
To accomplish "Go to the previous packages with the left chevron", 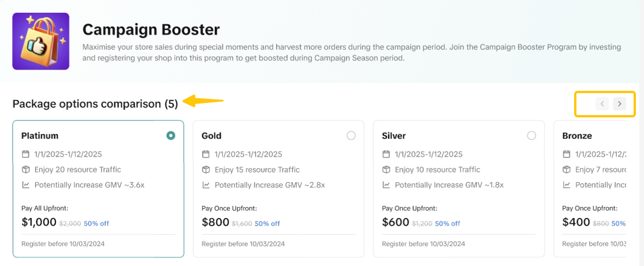I will point(602,104).
